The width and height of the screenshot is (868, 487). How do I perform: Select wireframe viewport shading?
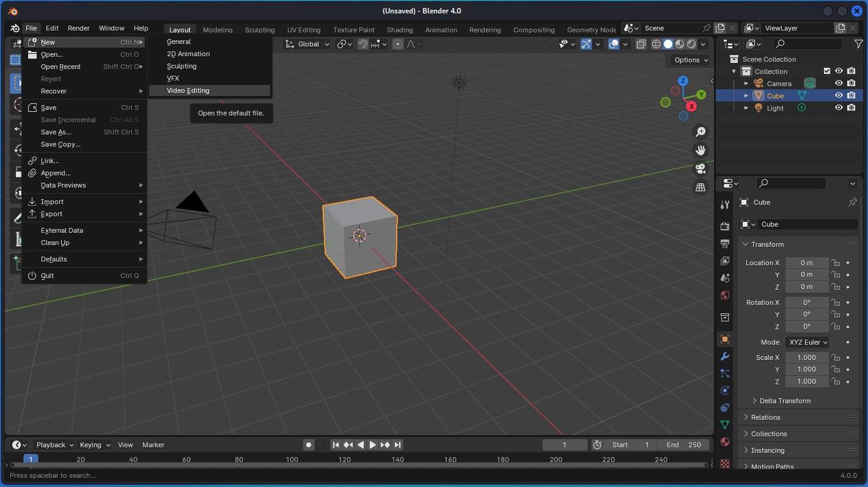point(657,44)
